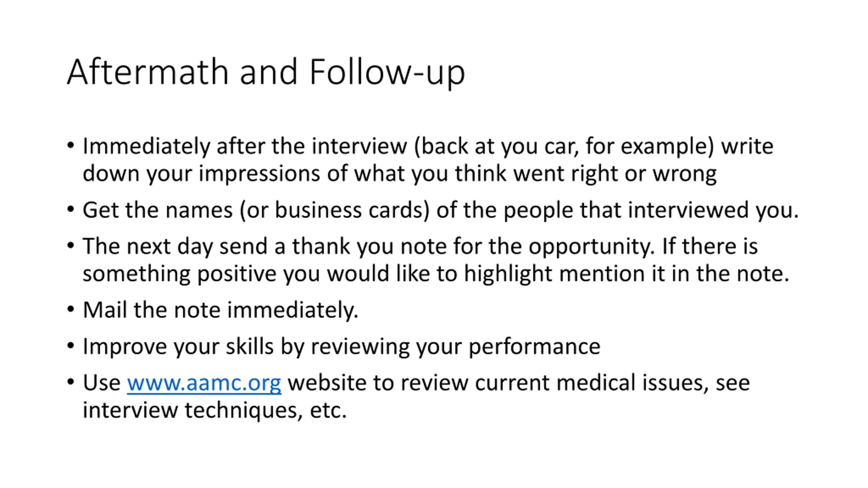The image size is (868, 488).
Task: Click the 'Aftermath and Follow-up' slide title
Action: (x=266, y=72)
